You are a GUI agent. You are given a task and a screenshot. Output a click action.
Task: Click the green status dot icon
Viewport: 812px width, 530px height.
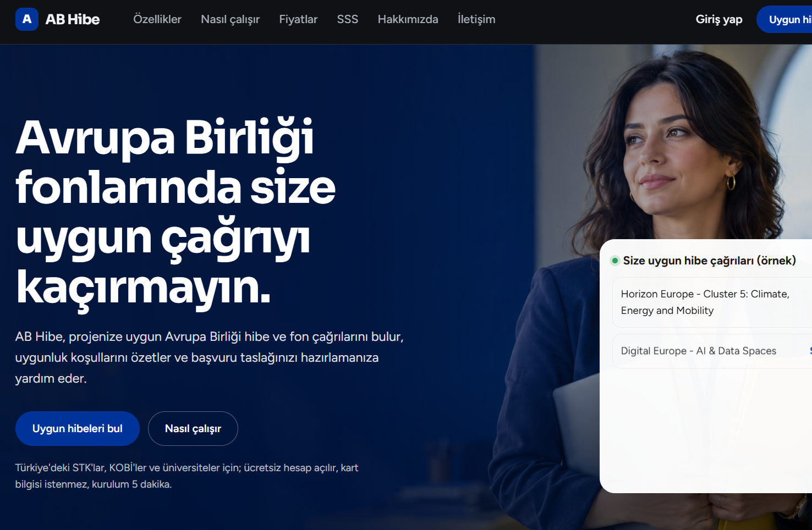tap(615, 261)
